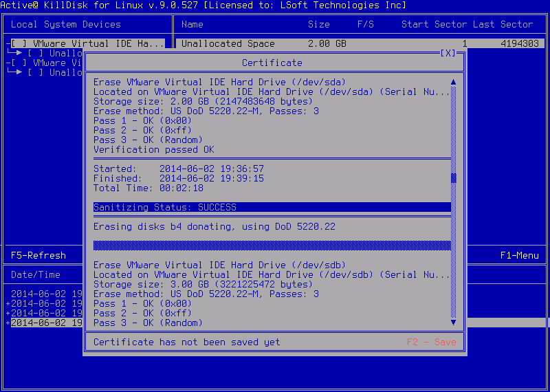
Task: Click the Started: 2014-06-02 19:36:57 line
Action: [179, 168]
